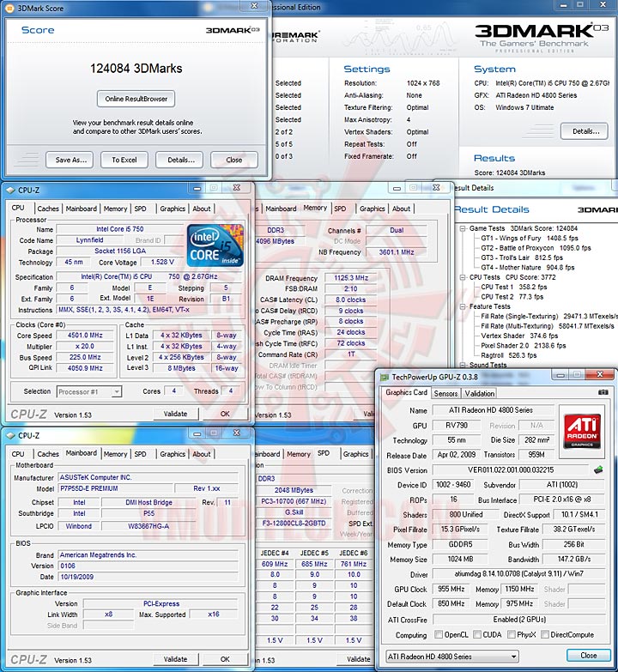
Task: Collapse the Sound Tests tree node
Action: [463, 365]
